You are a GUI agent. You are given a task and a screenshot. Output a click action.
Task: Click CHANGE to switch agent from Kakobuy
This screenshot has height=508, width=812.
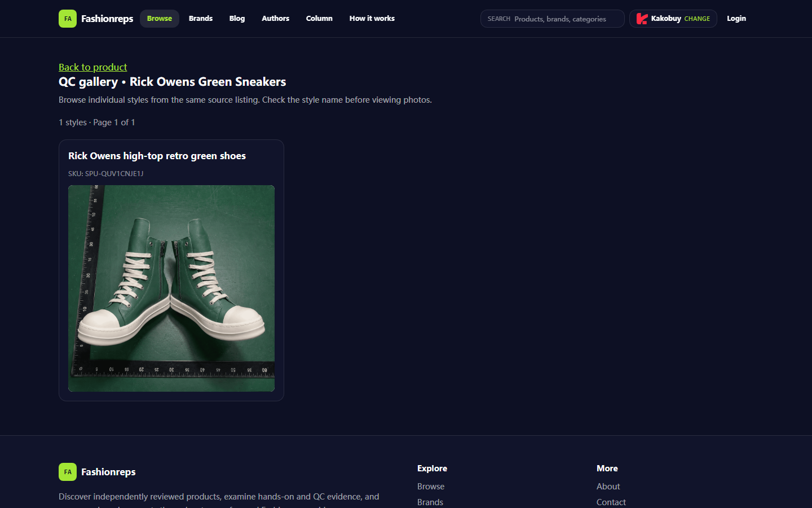click(697, 19)
